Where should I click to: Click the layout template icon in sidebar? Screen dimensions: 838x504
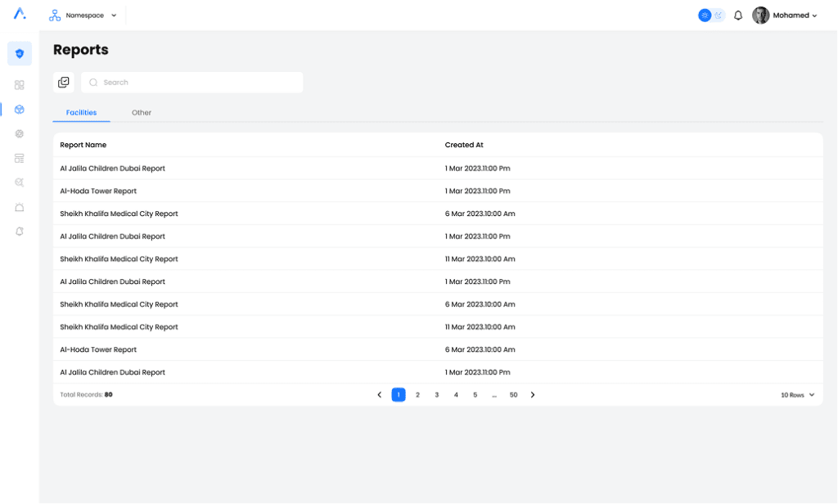click(x=20, y=158)
